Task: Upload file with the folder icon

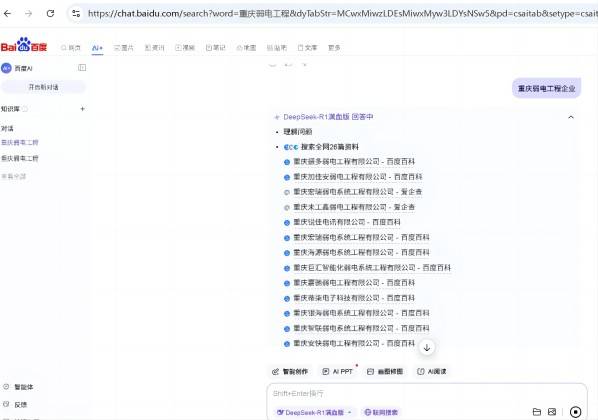Action: click(537, 412)
